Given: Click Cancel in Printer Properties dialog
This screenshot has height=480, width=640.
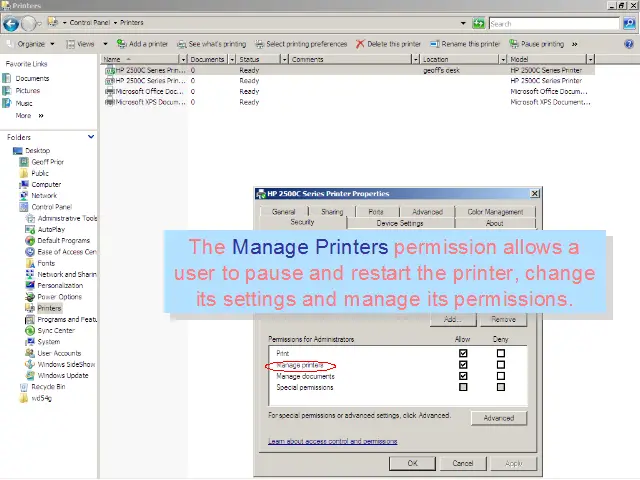Looking at the screenshot, I should (463, 463).
